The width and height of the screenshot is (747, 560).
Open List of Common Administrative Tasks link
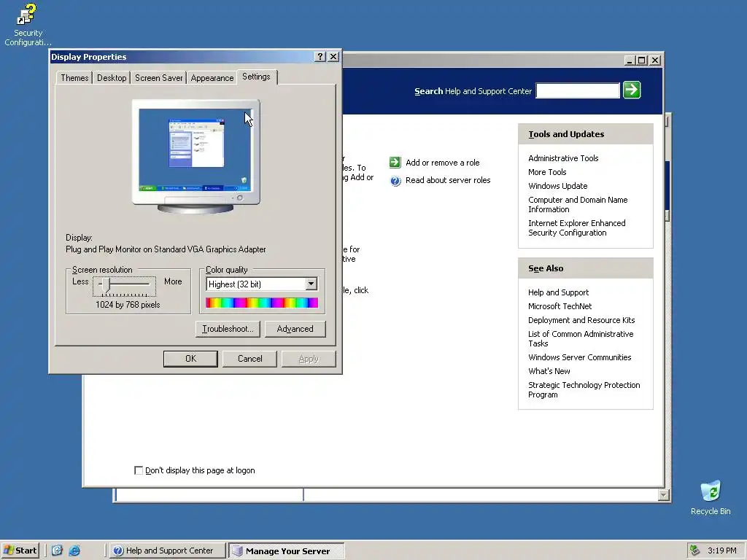(581, 338)
